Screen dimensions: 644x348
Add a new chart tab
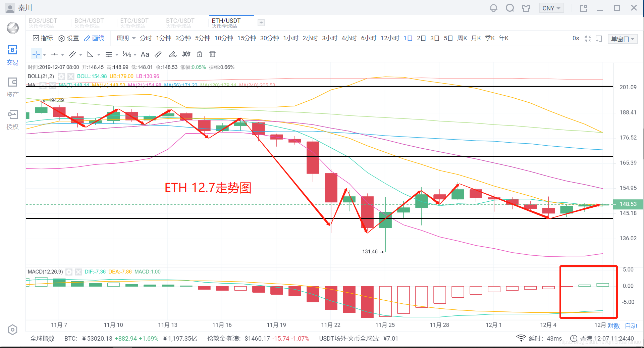(261, 23)
